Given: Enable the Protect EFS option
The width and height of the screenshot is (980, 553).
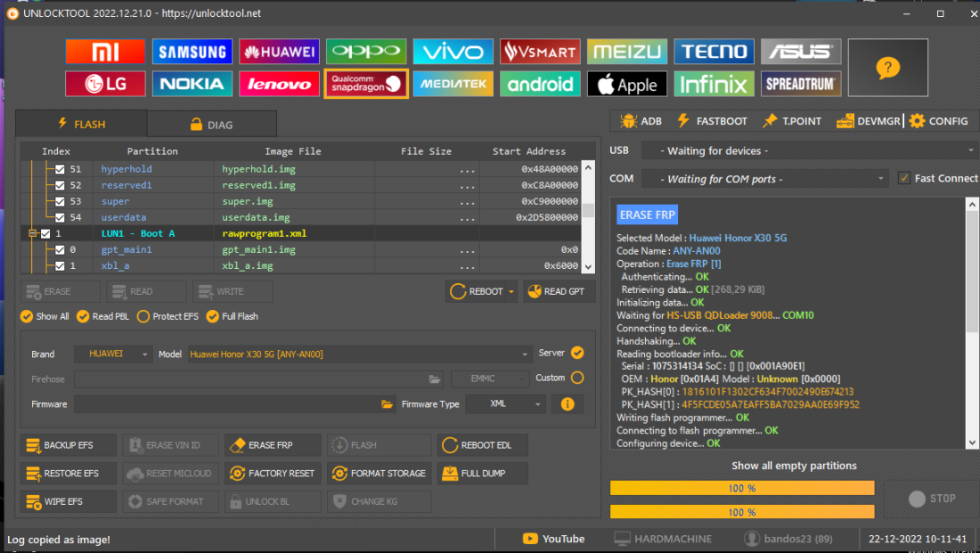Looking at the screenshot, I should (x=167, y=316).
